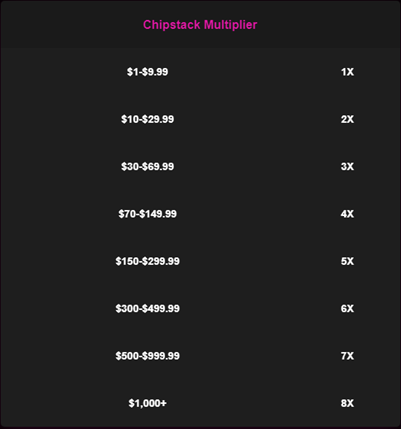Screen dimensions: 401x429
Task: Click the 5X multiplier value
Action: tap(347, 261)
